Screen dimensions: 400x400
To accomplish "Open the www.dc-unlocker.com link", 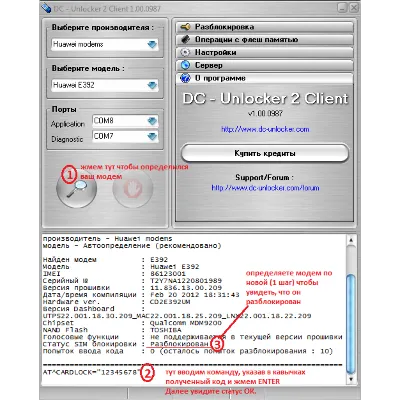I will (x=265, y=129).
